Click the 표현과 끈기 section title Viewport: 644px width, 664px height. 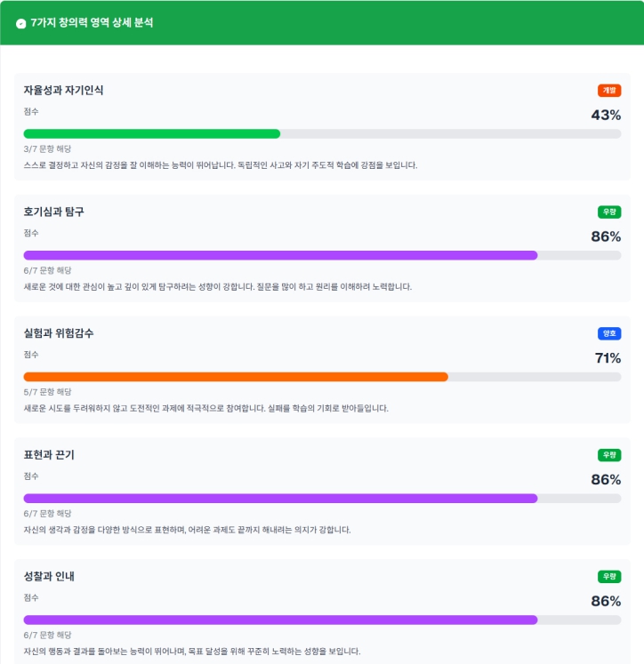pos(49,455)
